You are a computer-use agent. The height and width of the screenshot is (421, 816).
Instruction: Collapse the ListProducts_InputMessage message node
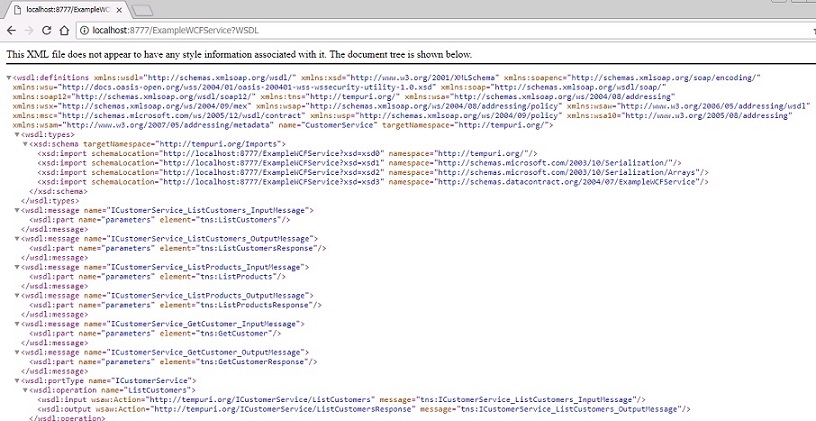click(17, 267)
